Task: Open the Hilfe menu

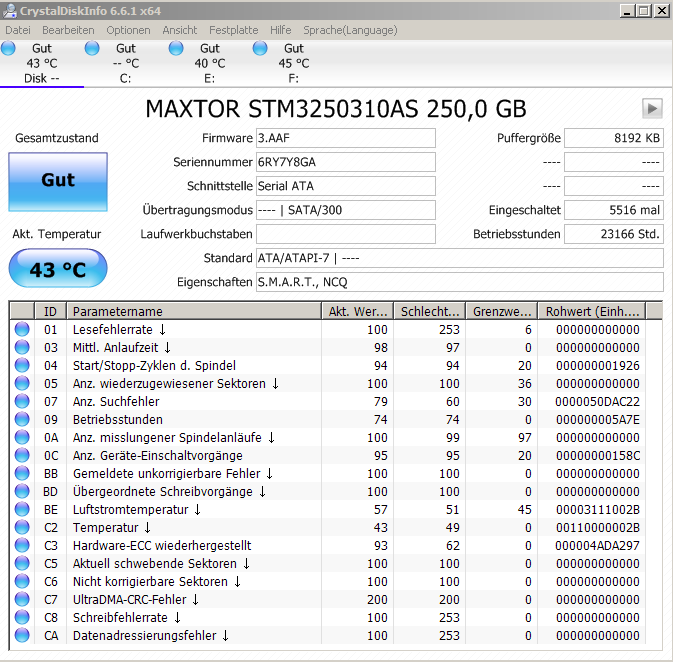Action: click(x=280, y=30)
